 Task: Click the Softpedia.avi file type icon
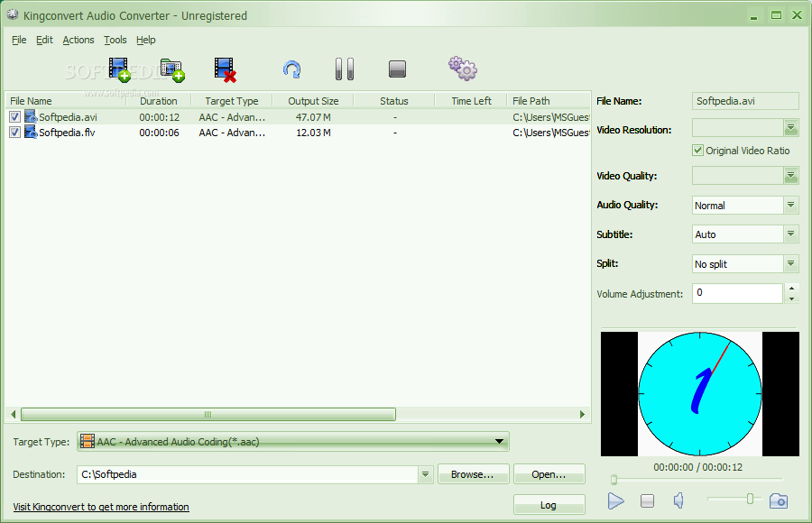tap(31, 116)
